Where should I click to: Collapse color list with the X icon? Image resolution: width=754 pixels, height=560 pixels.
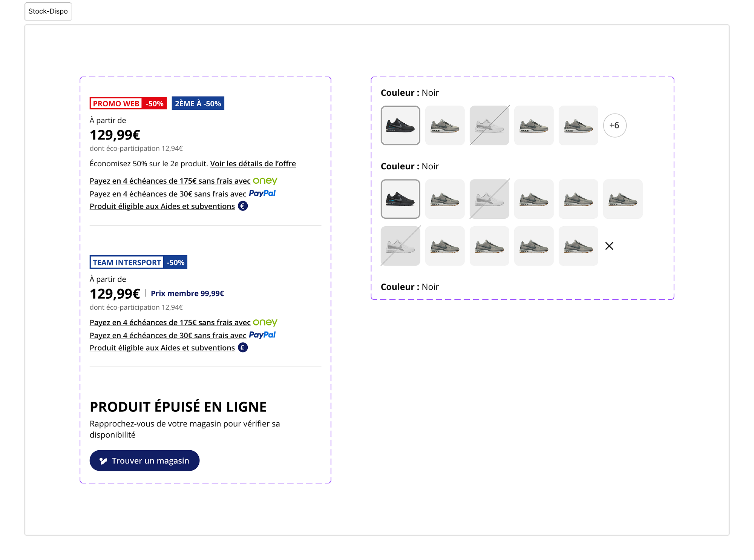609,246
